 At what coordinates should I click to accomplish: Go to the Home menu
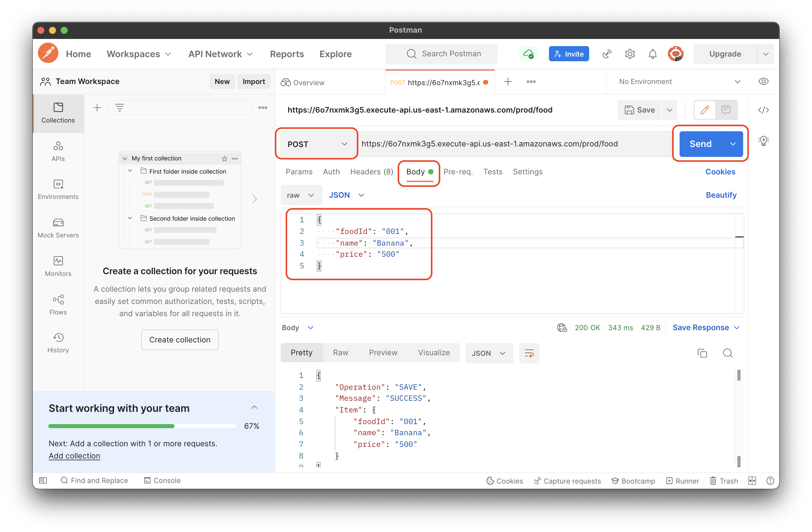pos(78,54)
